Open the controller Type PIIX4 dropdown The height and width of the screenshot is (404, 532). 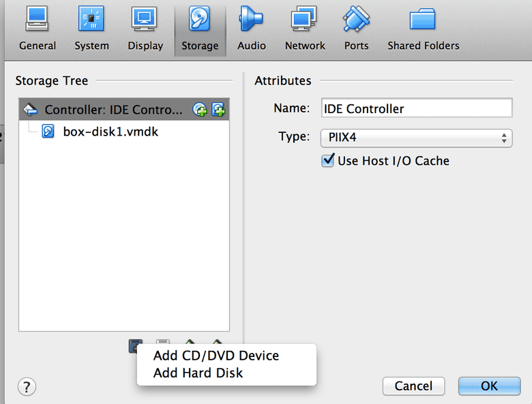417,138
